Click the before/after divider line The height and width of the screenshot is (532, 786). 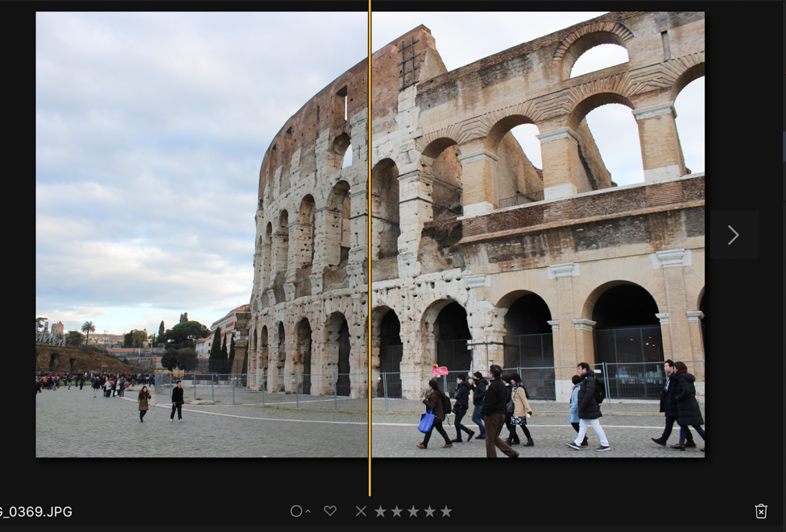(370, 248)
